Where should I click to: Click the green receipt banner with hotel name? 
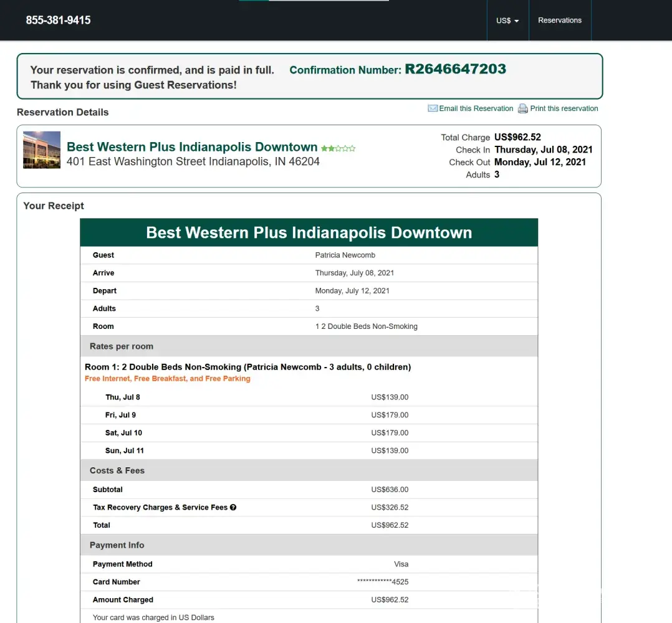309,233
